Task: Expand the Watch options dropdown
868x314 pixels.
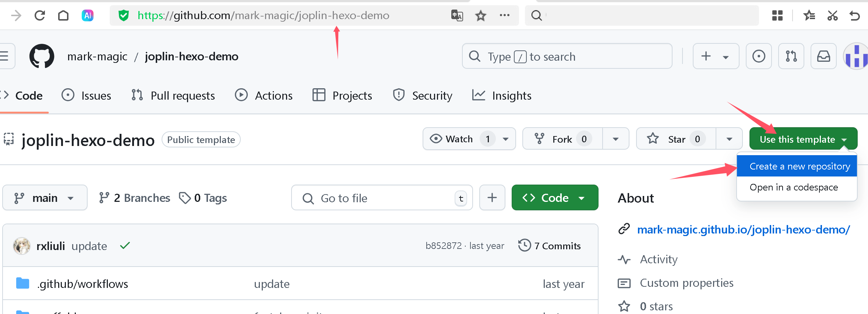Action: (x=506, y=139)
